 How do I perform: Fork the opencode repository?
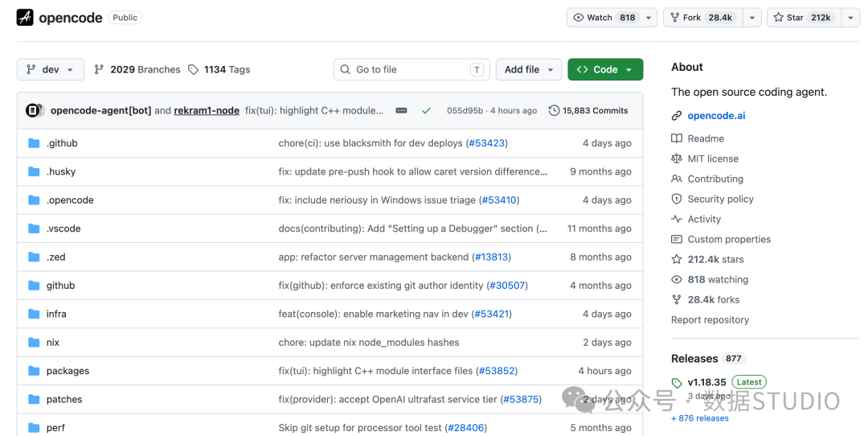pos(703,18)
